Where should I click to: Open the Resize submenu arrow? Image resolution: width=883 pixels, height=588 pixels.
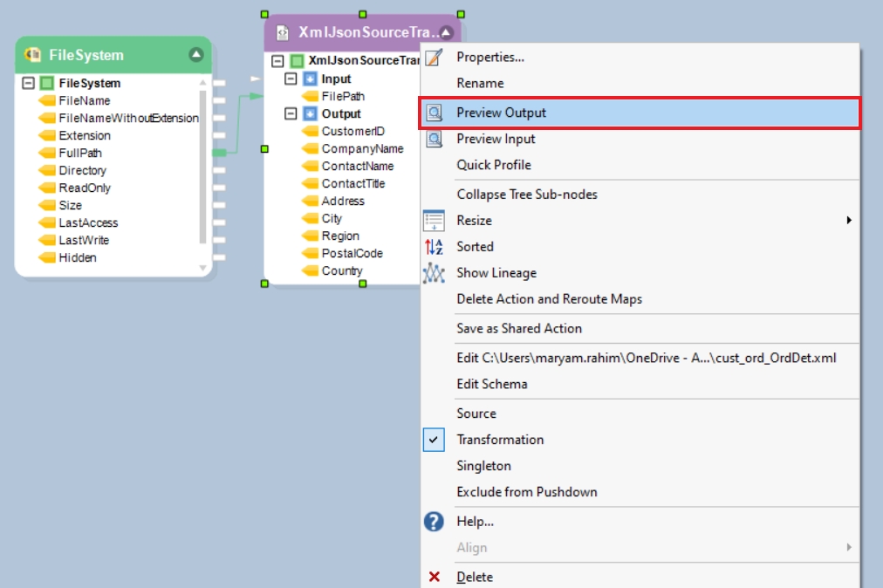[x=849, y=221]
